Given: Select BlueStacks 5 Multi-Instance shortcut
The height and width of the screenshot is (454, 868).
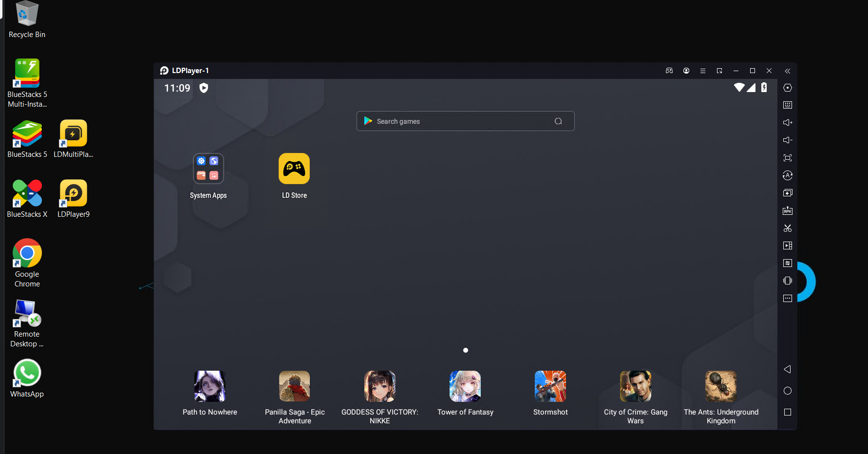Looking at the screenshot, I should point(27,83).
